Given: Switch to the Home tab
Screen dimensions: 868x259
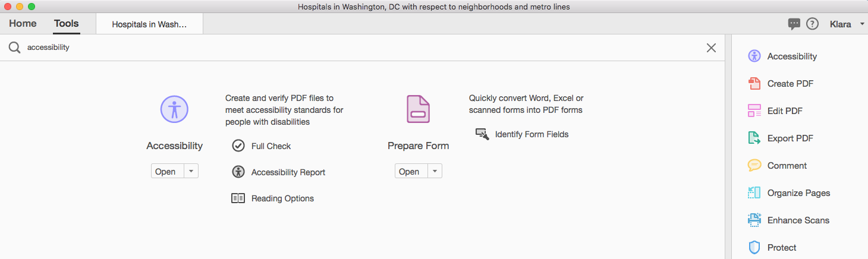Looking at the screenshot, I should (x=23, y=24).
